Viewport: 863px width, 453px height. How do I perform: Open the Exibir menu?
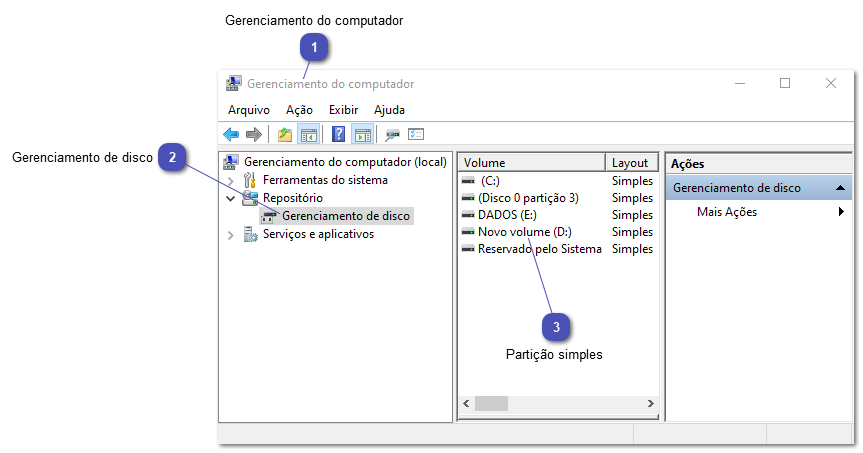(x=343, y=110)
